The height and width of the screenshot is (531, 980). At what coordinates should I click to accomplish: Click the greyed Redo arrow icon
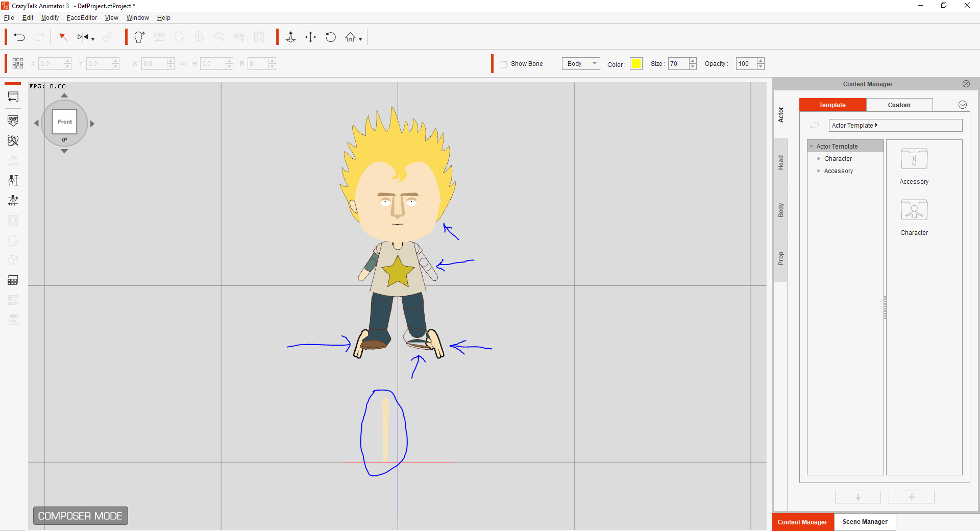tap(39, 37)
